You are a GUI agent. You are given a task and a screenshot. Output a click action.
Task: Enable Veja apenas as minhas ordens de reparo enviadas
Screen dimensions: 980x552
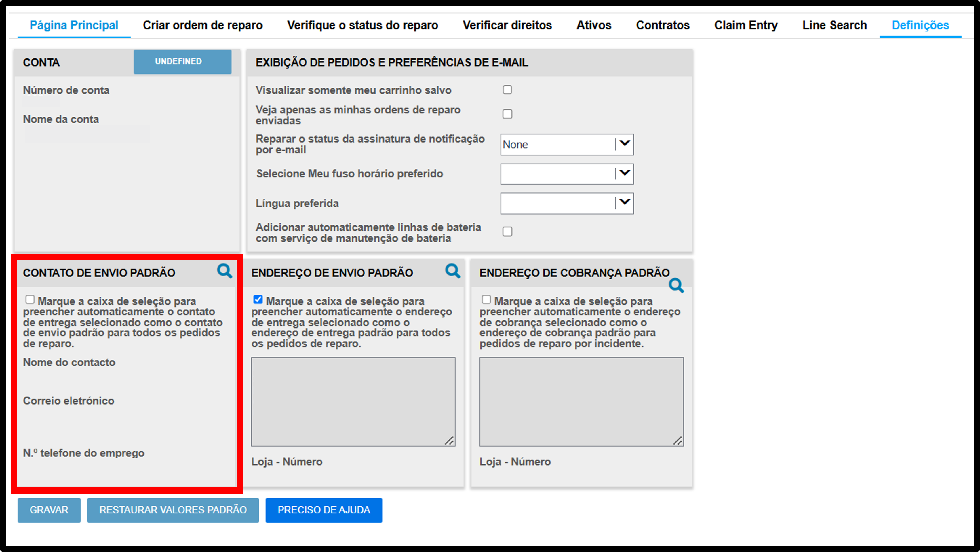[x=507, y=114]
